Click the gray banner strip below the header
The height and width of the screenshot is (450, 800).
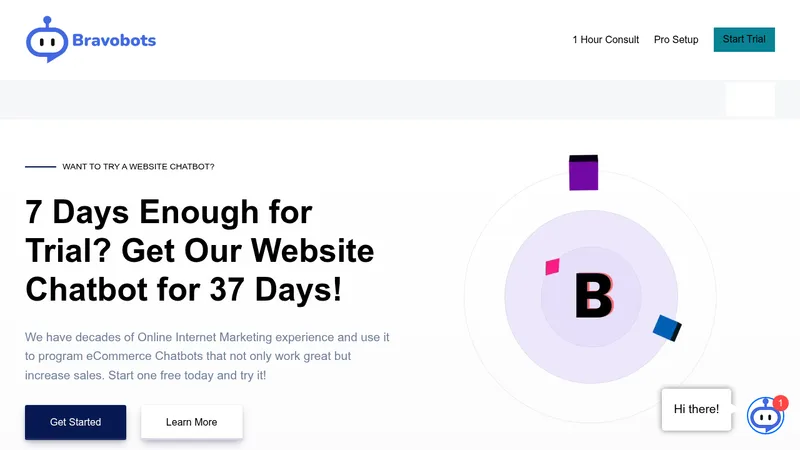400,99
